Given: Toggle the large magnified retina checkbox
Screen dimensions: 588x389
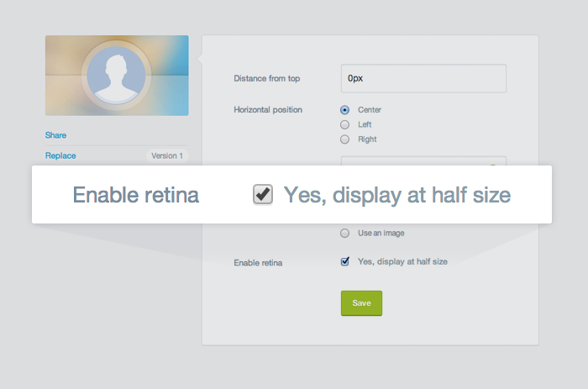Looking at the screenshot, I should point(263,195).
